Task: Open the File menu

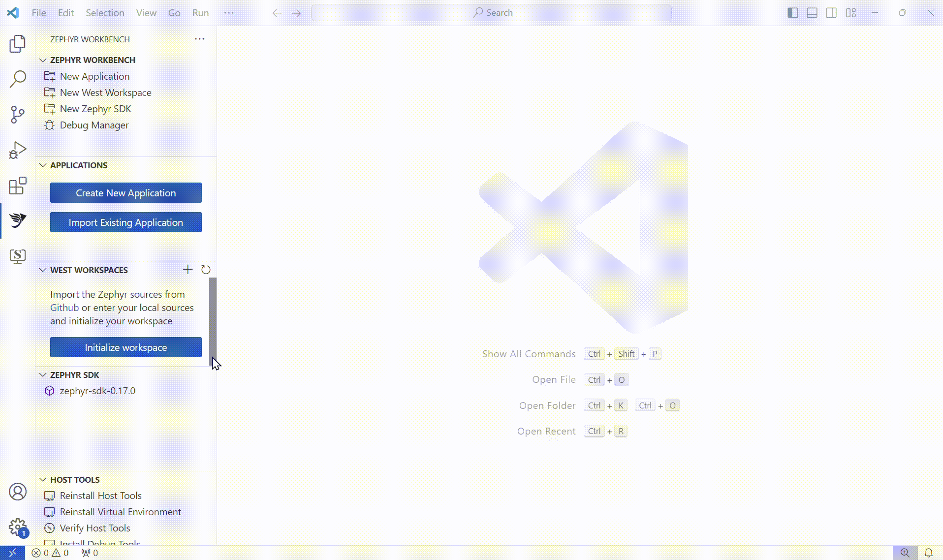Action: (38, 13)
